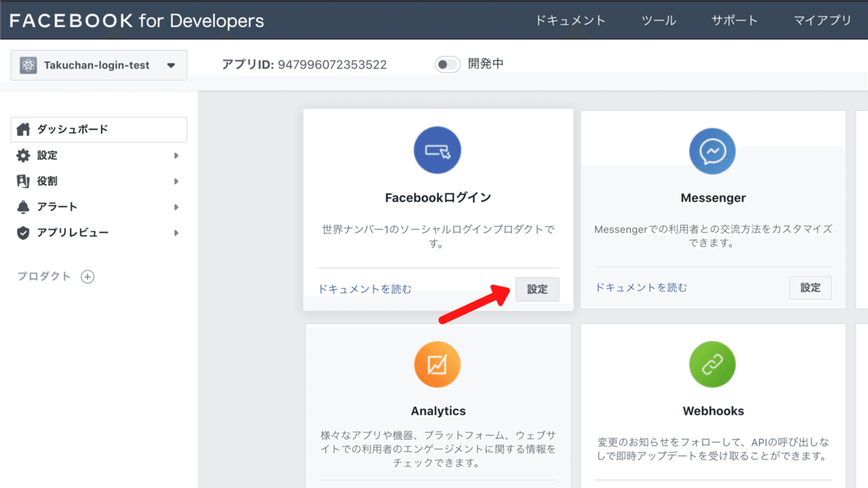Viewport: 868px width, 488px height.
Task: Open the マイアプリ top menu
Action: [x=823, y=20]
